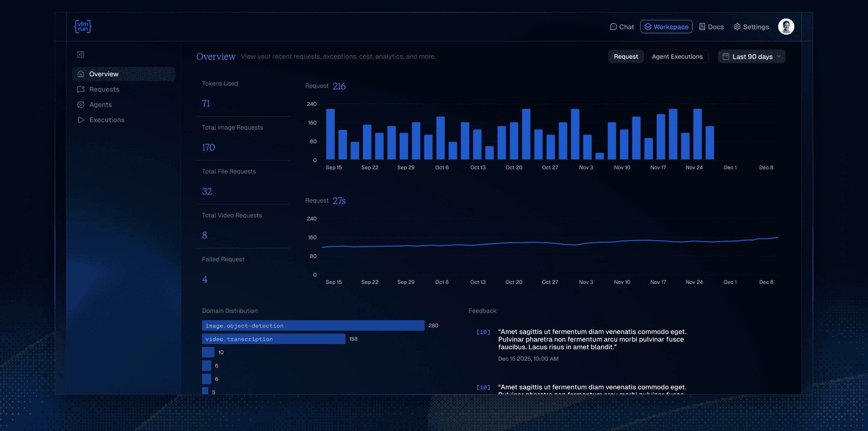Open the Last 90 days dropdown
Screen dimensions: 868x431
[751, 57]
